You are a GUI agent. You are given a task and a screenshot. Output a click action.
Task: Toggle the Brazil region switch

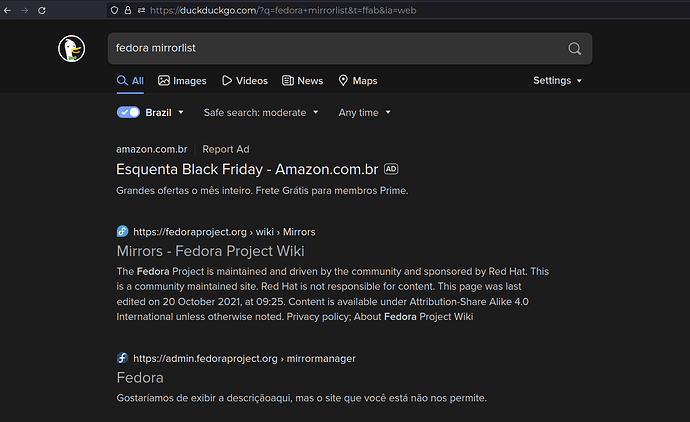click(x=128, y=112)
